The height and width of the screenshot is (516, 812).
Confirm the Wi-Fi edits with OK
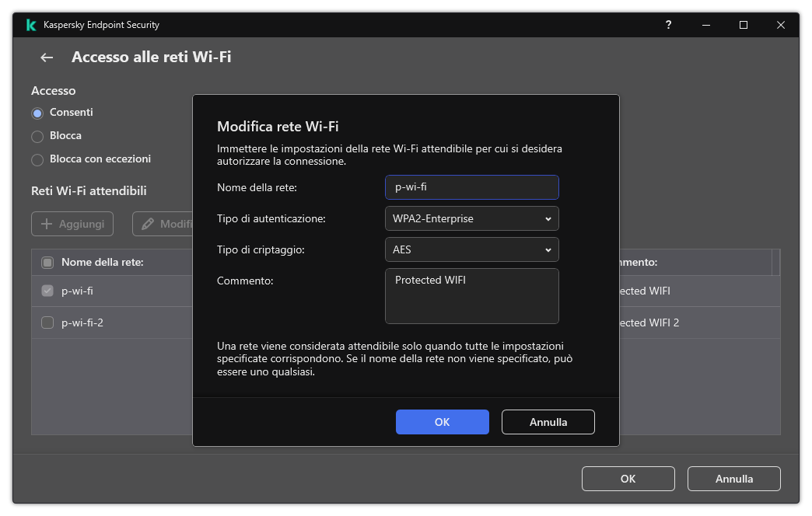[x=442, y=422]
